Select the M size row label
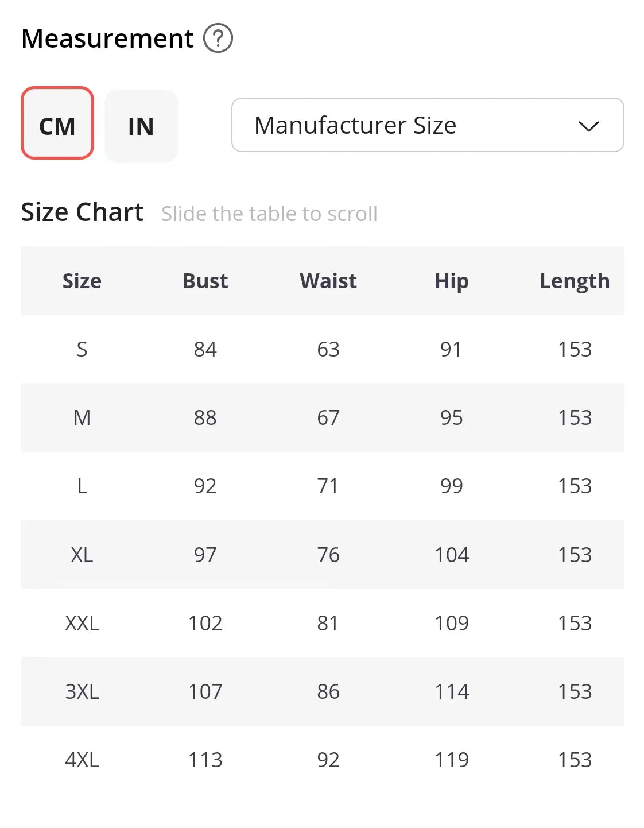The image size is (644, 828). tap(82, 417)
